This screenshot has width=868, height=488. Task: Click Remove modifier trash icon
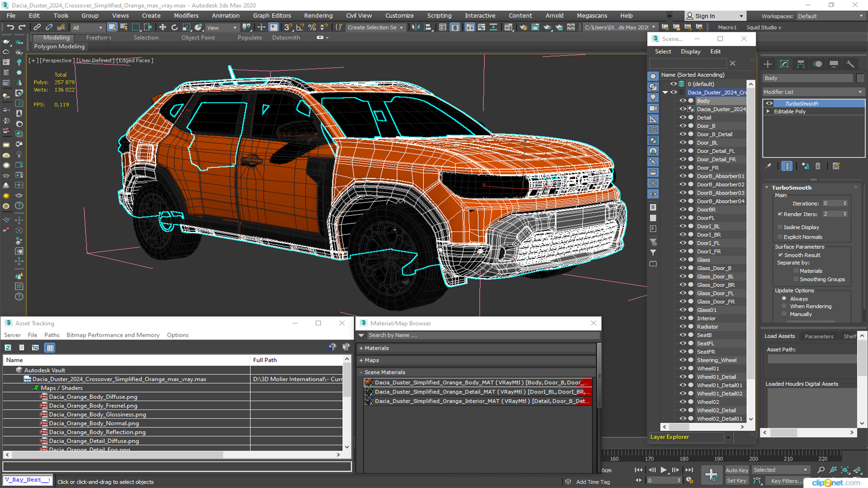click(x=818, y=166)
